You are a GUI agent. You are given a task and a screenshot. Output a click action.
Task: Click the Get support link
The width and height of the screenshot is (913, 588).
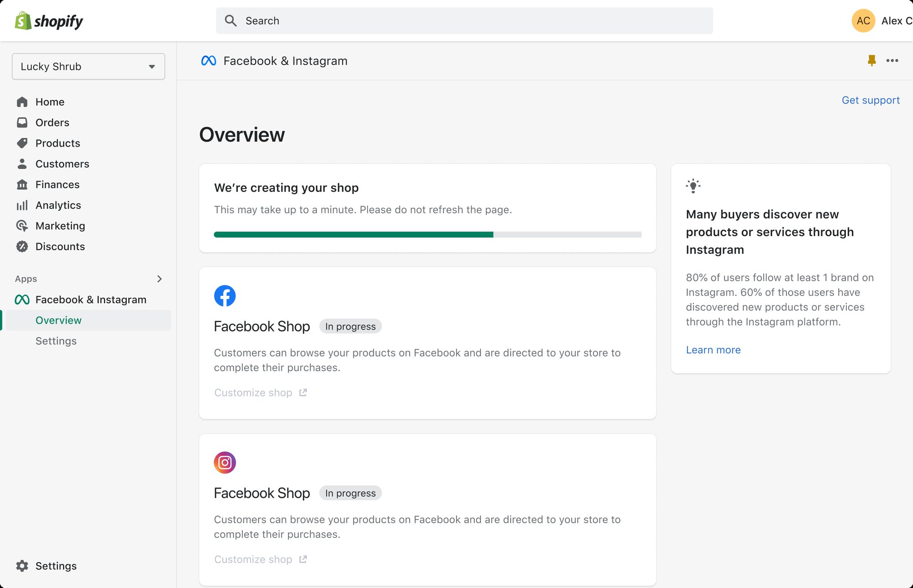871,100
